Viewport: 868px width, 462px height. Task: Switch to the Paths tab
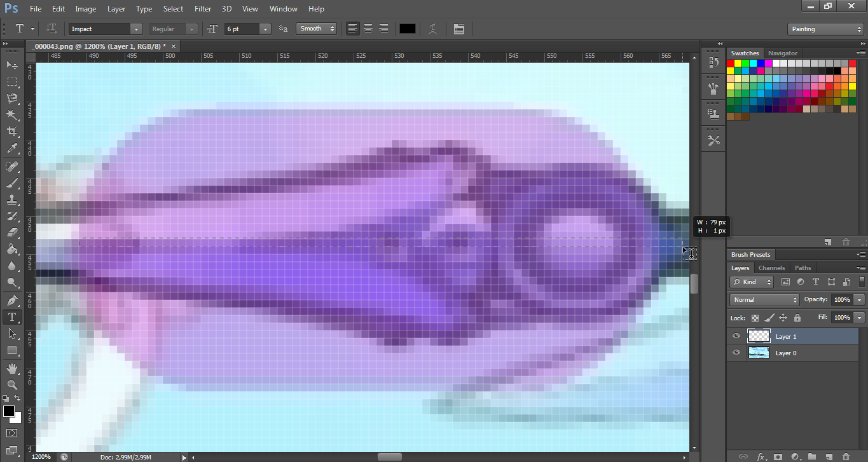click(x=803, y=268)
